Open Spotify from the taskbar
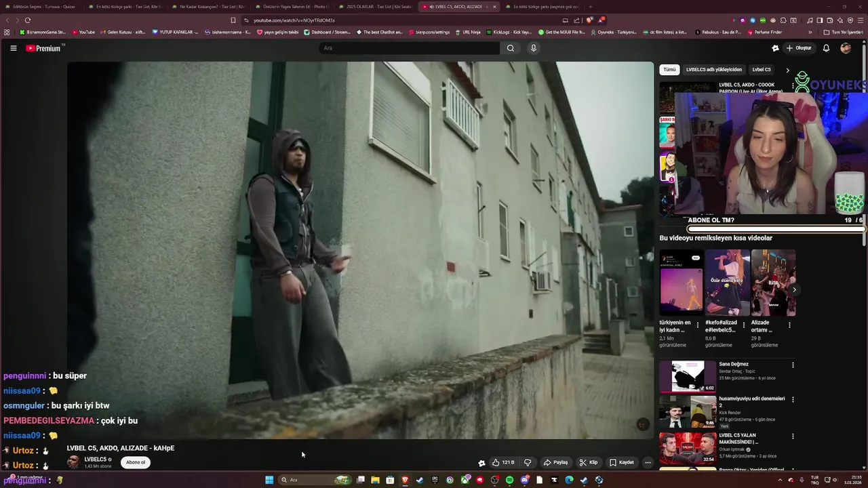The height and width of the screenshot is (488, 868). (x=509, y=480)
